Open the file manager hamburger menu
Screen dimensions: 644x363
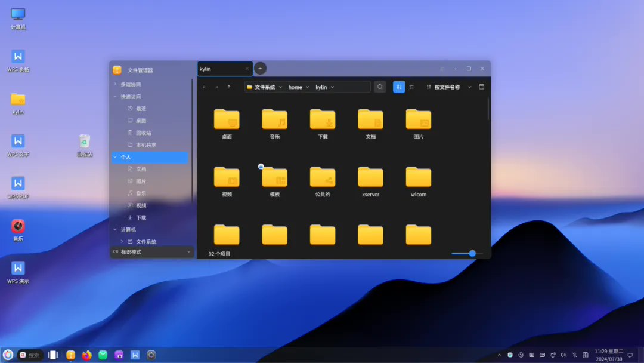[x=442, y=69]
